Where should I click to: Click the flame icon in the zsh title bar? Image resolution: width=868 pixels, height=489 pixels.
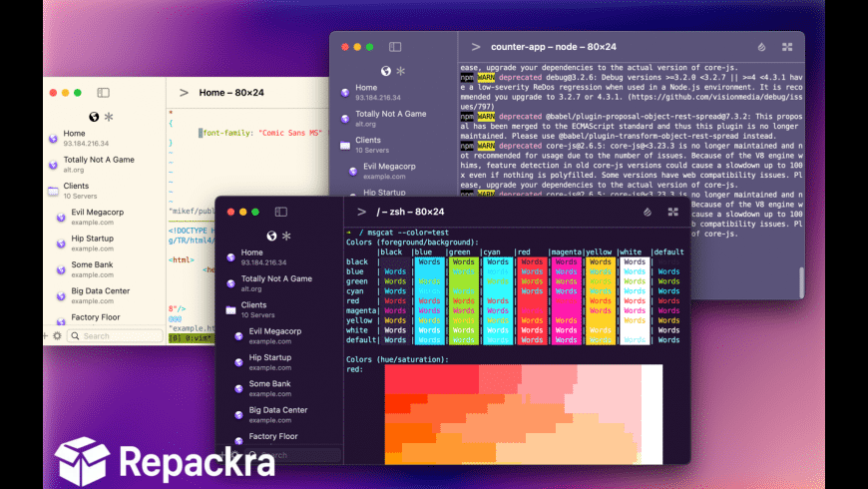(648, 212)
